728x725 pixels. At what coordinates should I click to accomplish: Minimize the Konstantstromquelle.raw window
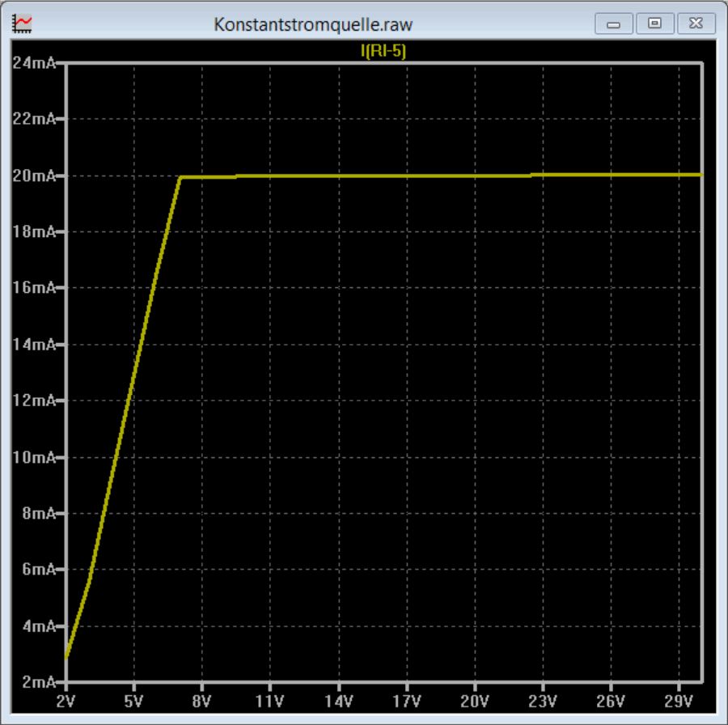coord(614,23)
